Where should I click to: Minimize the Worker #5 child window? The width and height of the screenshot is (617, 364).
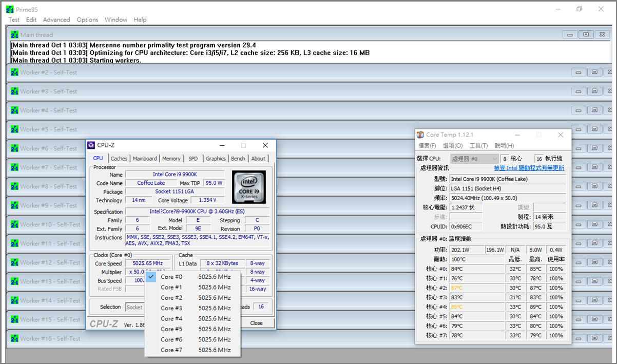pos(579,129)
